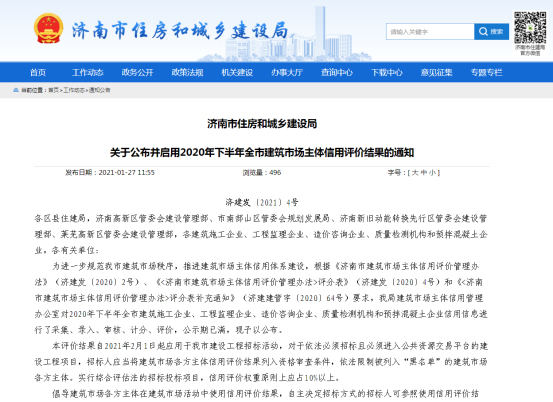Viewport: 553px width, 402px height.
Task: Go to 下载中心 page
Action: coord(387,72)
